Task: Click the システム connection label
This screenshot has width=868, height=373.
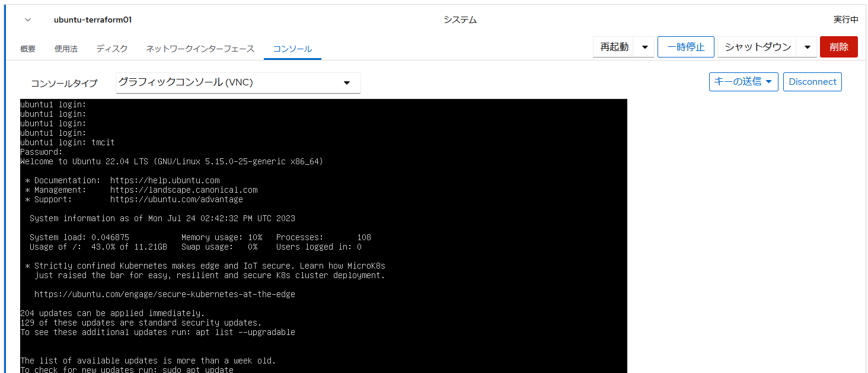Action: coord(460,20)
